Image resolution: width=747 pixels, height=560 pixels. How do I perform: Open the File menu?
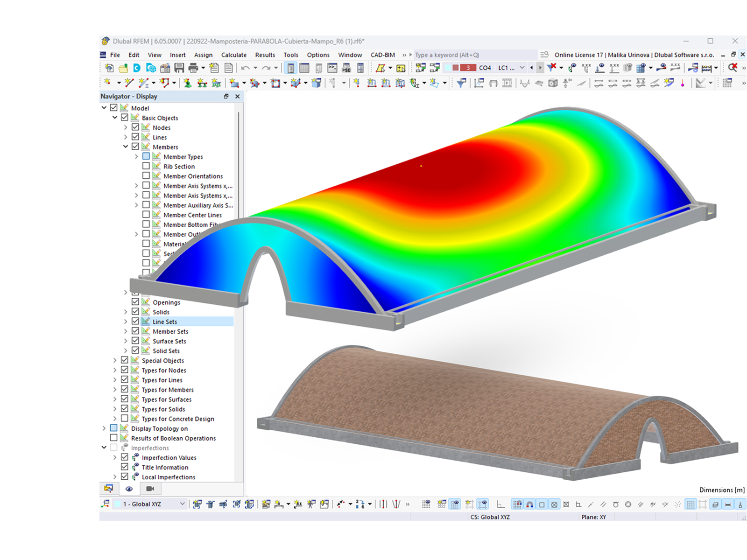pos(115,55)
